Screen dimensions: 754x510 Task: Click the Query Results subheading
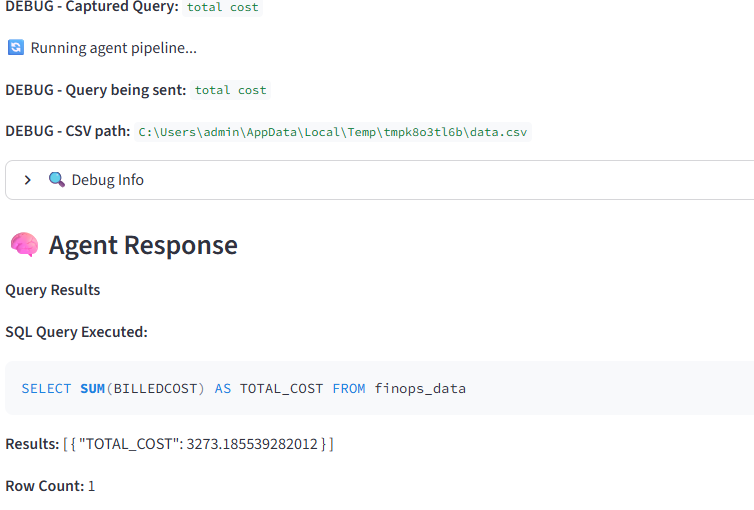pyautogui.click(x=53, y=290)
